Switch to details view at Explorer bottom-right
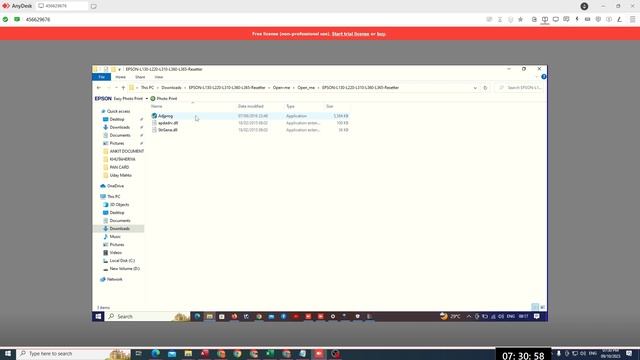640x360 pixels. [535, 307]
